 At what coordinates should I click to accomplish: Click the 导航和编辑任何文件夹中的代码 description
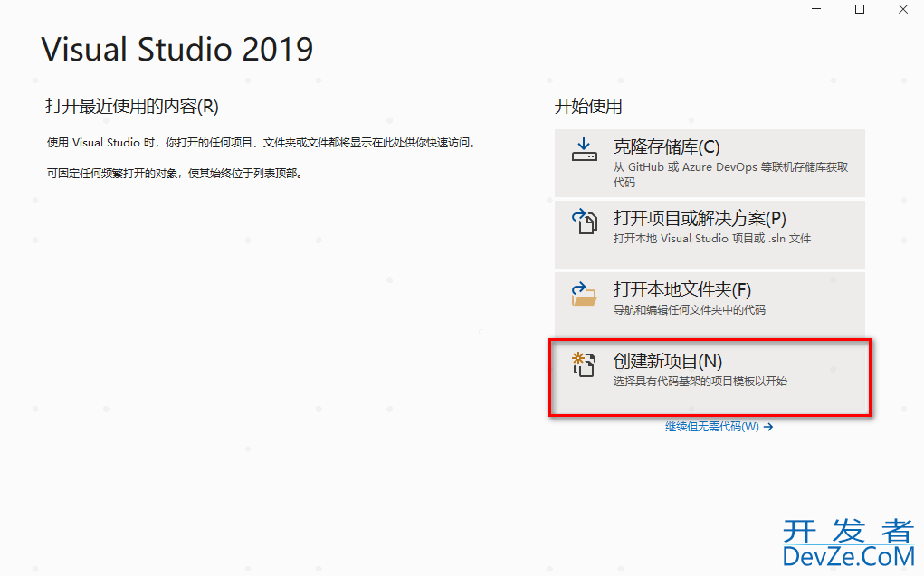(x=689, y=310)
